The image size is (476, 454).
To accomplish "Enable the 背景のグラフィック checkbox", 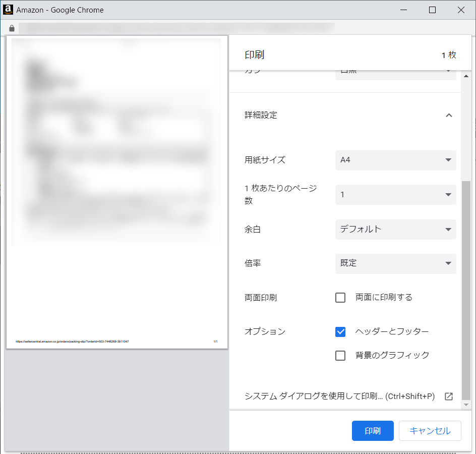I will [340, 355].
